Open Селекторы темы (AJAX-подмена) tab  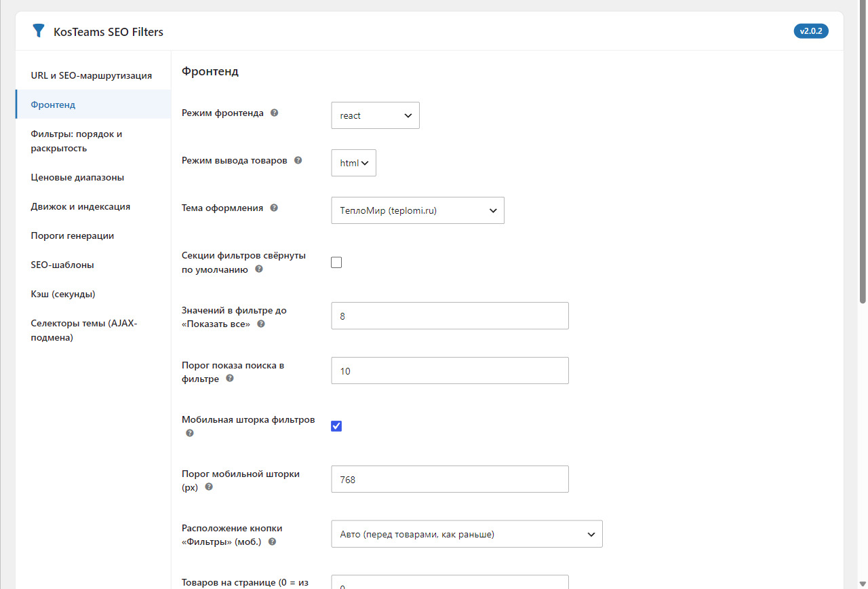(94, 330)
